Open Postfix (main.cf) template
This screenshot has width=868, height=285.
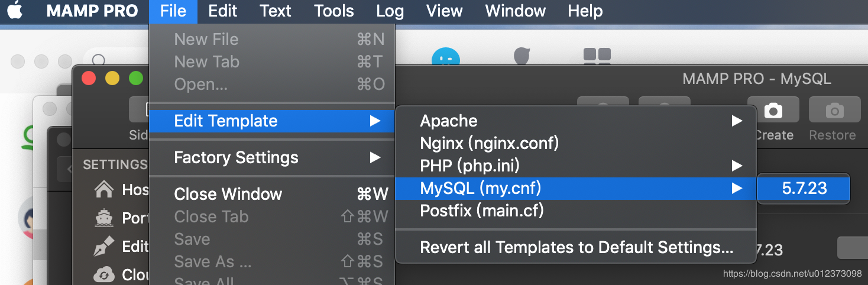point(576,211)
